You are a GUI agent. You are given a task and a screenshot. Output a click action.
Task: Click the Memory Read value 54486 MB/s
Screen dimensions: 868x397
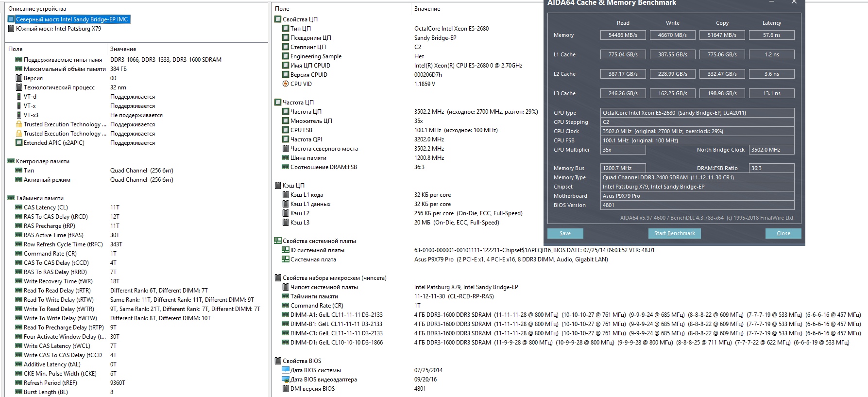pos(623,35)
